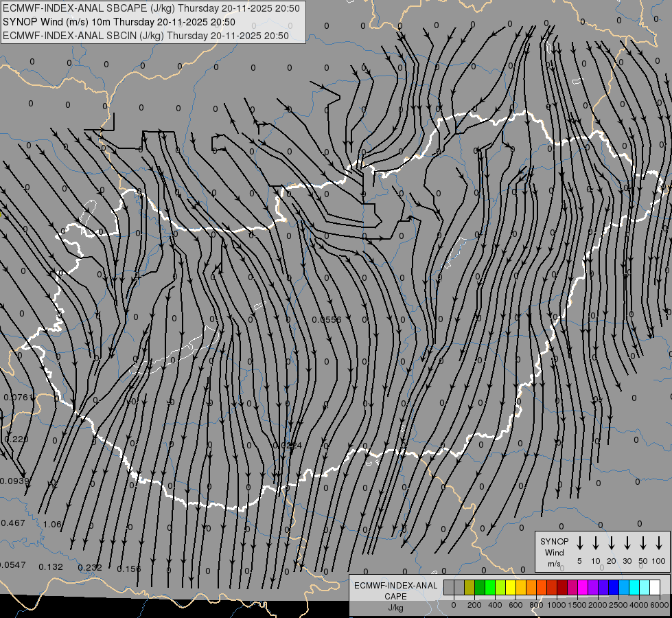
Task: Click the 4000 tick label on CAPE scale
Action: click(x=639, y=605)
